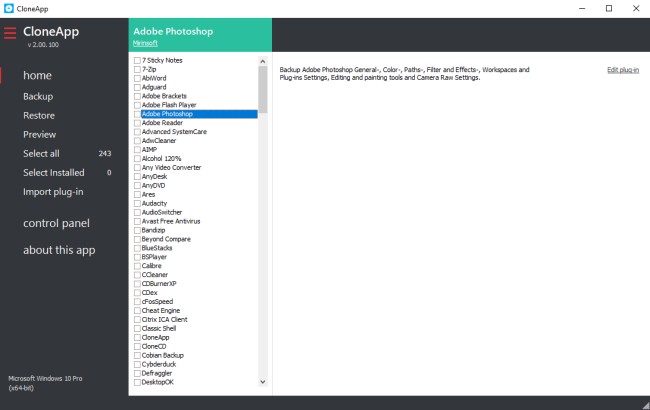Select BSPlayer in the list
Viewport: 650px width, 410px height.
pyautogui.click(x=154, y=257)
